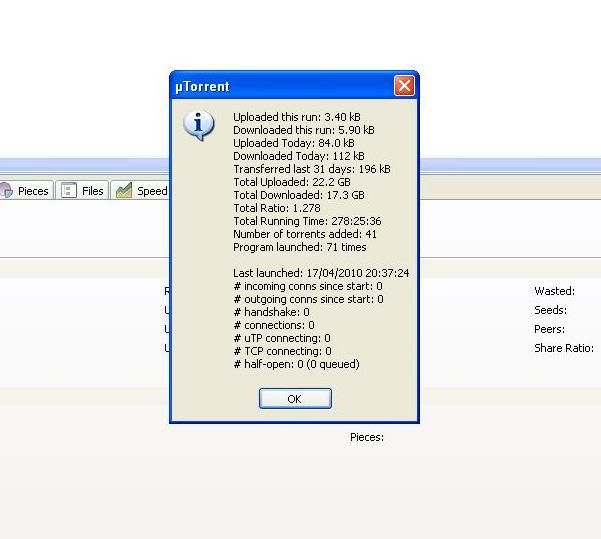Image resolution: width=601 pixels, height=539 pixels.
Task: Select the 'Total Uploaded: 22.2 GB' line
Action: coord(292,182)
